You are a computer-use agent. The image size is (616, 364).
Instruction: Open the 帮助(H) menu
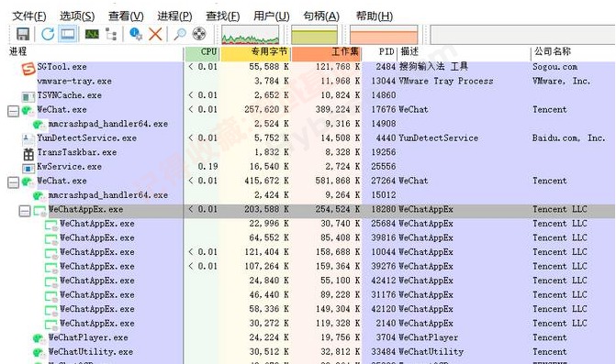pyautogui.click(x=374, y=17)
